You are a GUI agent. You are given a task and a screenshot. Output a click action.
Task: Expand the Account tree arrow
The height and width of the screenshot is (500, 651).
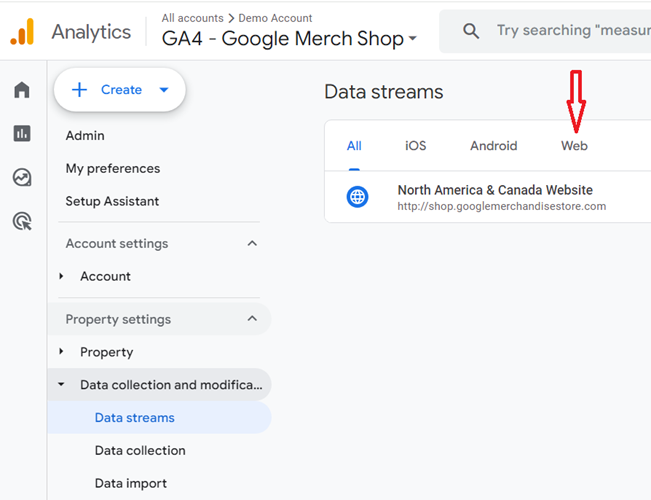[x=61, y=276]
